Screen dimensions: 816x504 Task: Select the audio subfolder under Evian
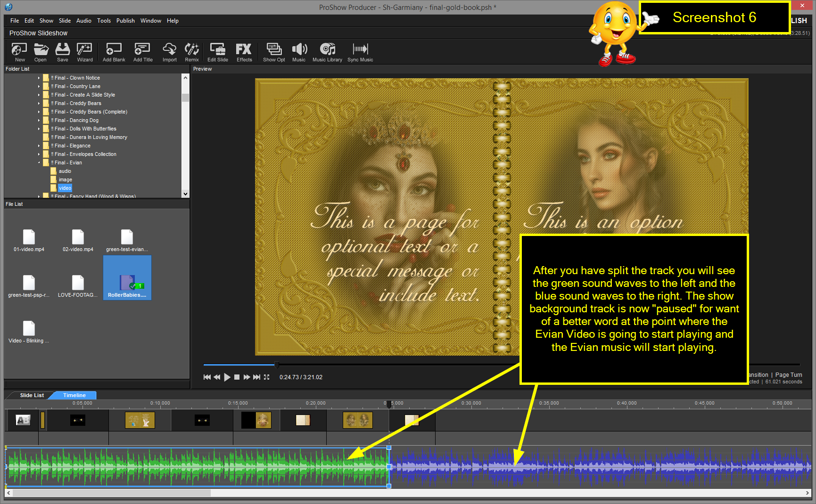point(65,171)
